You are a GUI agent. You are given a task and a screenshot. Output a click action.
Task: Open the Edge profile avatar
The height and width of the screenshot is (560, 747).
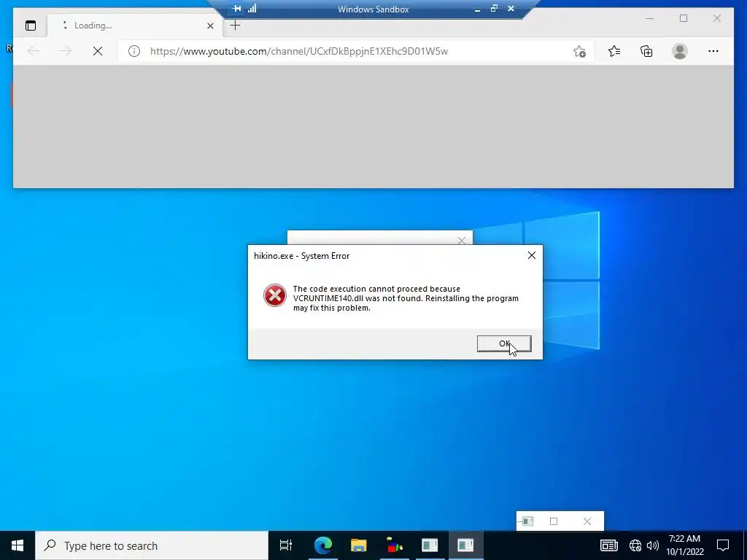[x=680, y=51]
